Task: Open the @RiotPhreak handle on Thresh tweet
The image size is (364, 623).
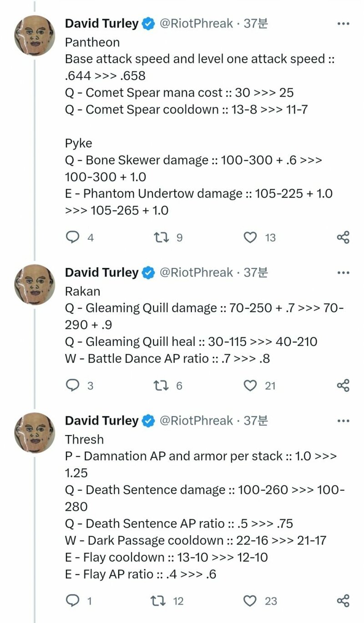Action: [x=196, y=421]
